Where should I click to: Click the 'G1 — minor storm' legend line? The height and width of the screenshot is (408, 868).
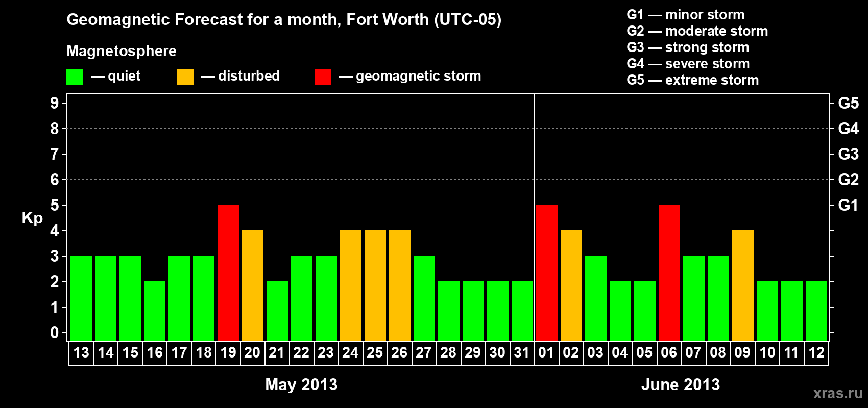coord(686,15)
